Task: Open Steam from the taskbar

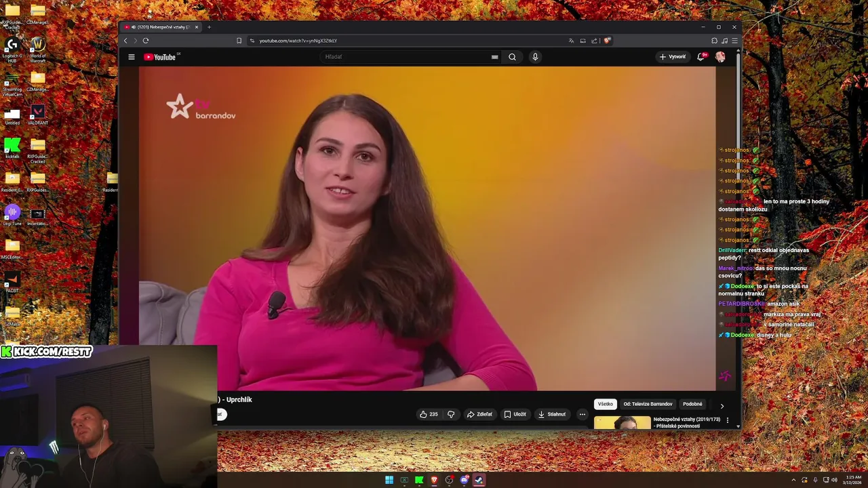Action: click(479, 480)
